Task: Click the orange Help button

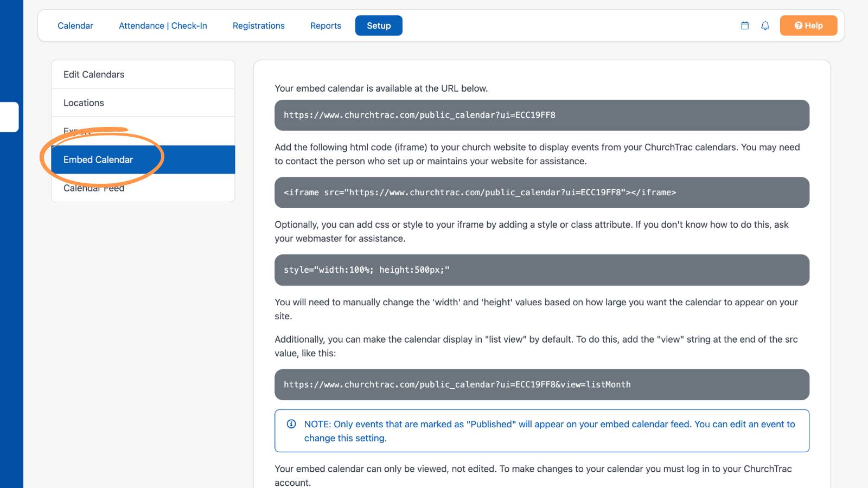Action: pos(808,25)
